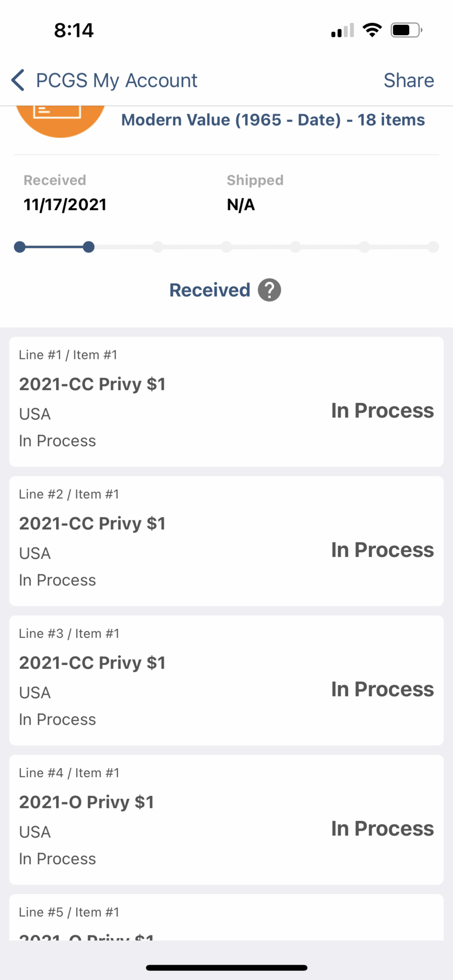The image size is (453, 980).
Task: Tap the second (current) progress step dot
Action: [89, 247]
